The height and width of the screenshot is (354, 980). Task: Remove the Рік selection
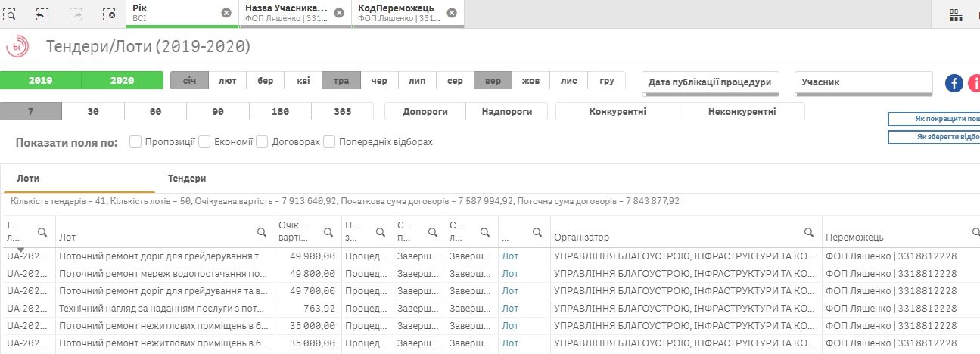[x=226, y=13]
